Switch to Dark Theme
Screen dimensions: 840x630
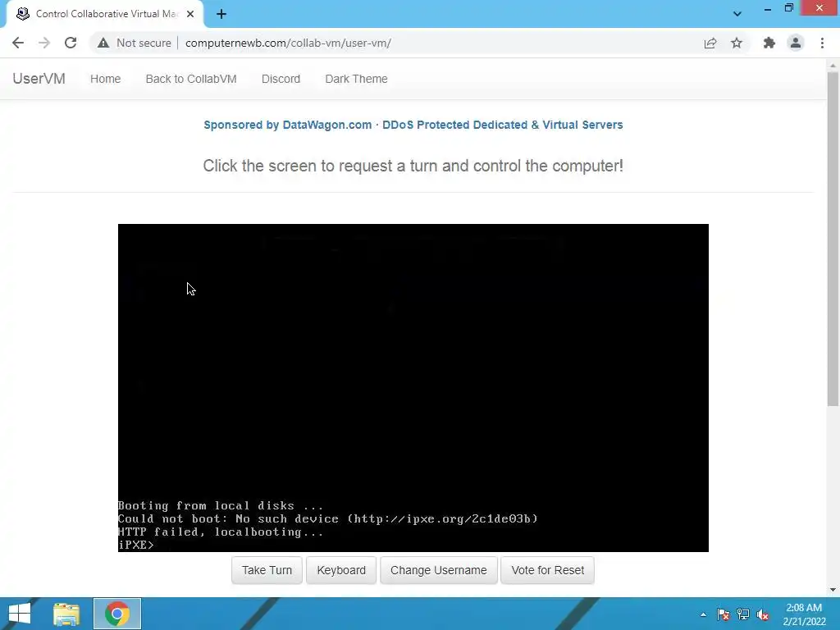[x=356, y=79]
